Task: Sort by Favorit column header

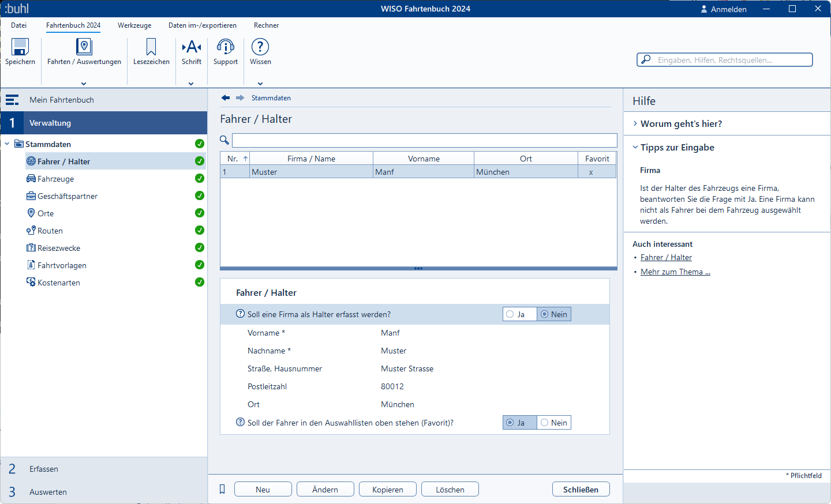Action: (597, 159)
